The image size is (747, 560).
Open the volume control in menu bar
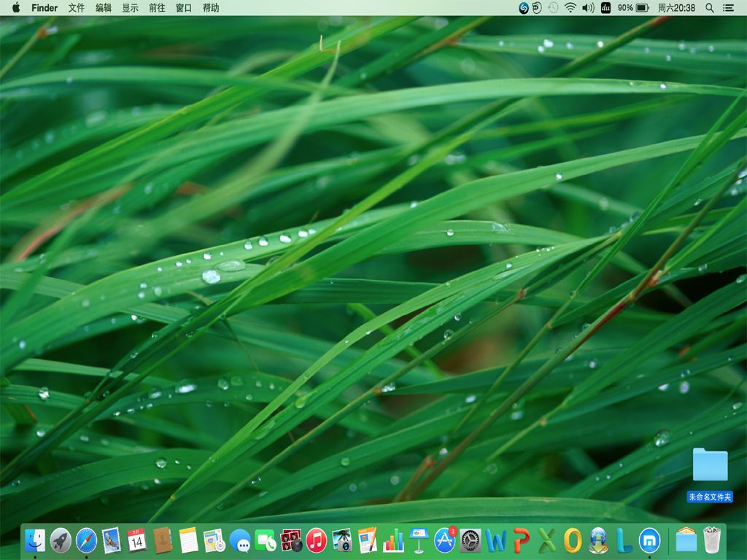click(x=588, y=8)
